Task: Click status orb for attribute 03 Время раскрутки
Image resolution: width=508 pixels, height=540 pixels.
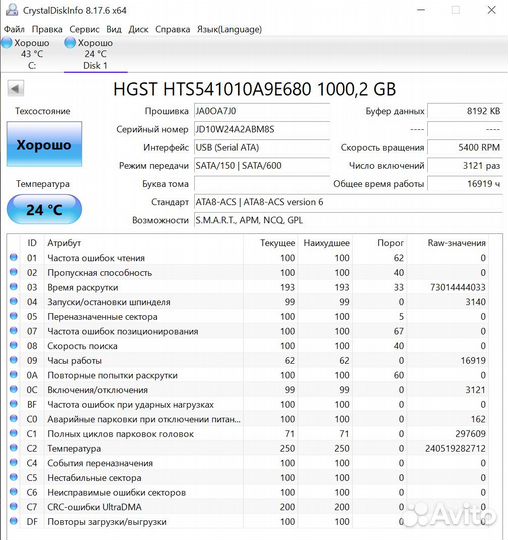Action: pos(14,287)
